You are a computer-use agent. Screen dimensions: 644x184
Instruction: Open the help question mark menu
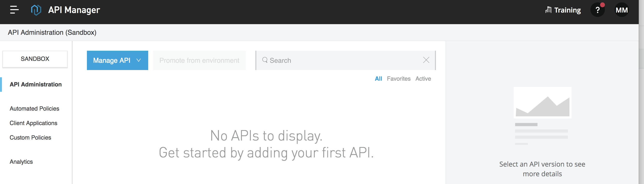pyautogui.click(x=597, y=10)
